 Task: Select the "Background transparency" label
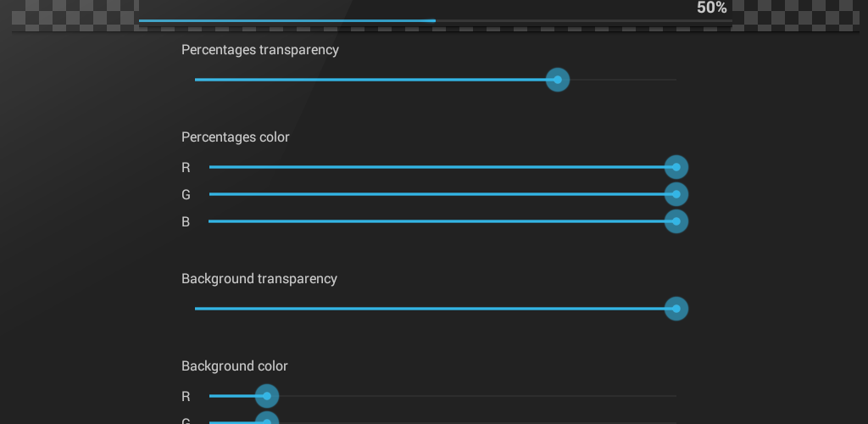(259, 279)
